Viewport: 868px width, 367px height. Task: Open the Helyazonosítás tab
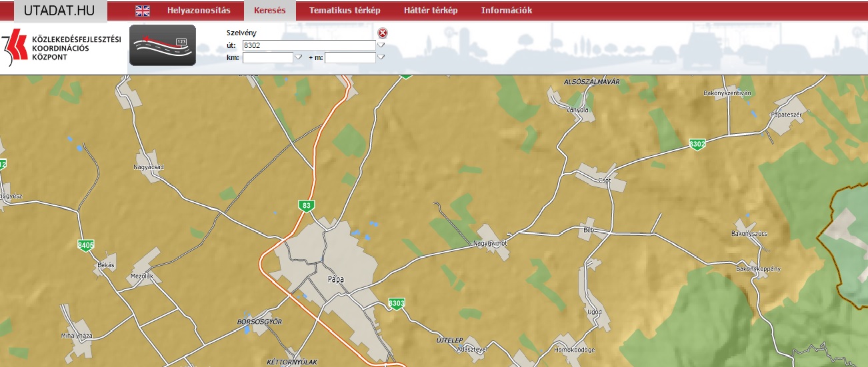click(x=199, y=11)
